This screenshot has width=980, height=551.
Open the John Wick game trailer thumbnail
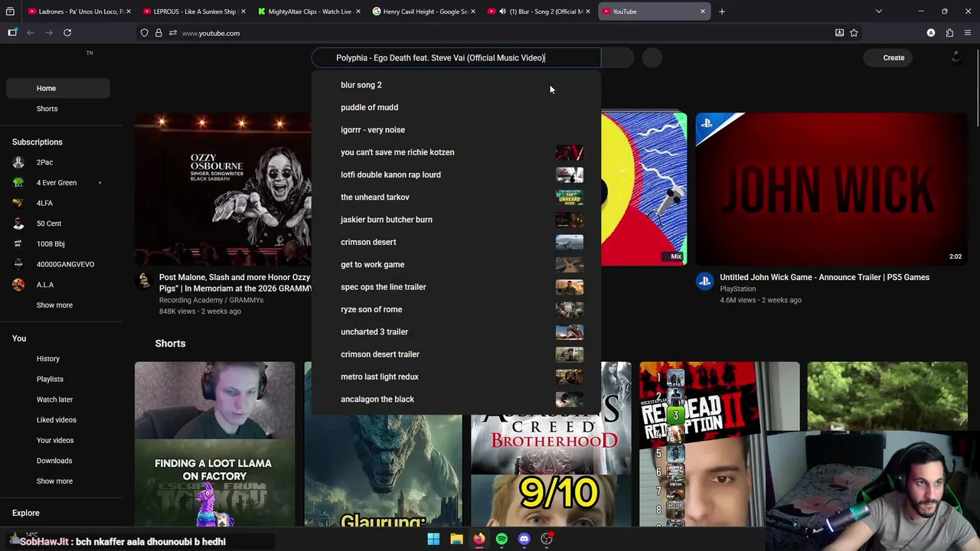[x=831, y=189]
